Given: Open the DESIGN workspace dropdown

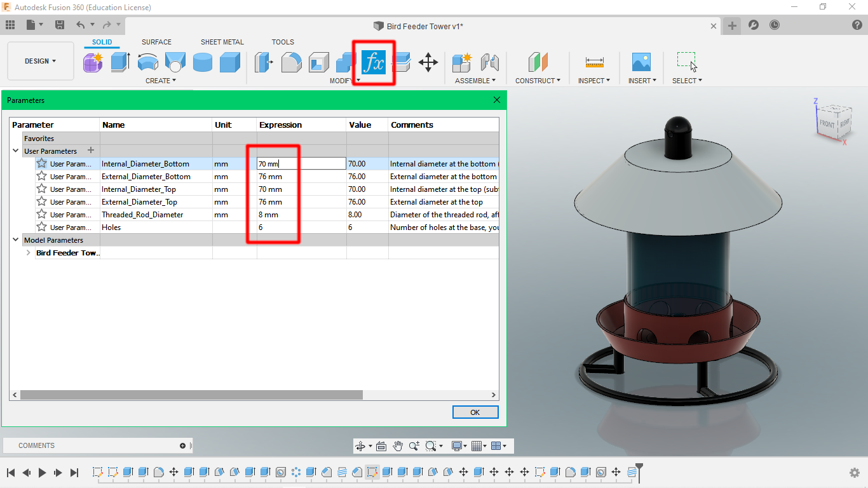Looking at the screenshot, I should (41, 61).
